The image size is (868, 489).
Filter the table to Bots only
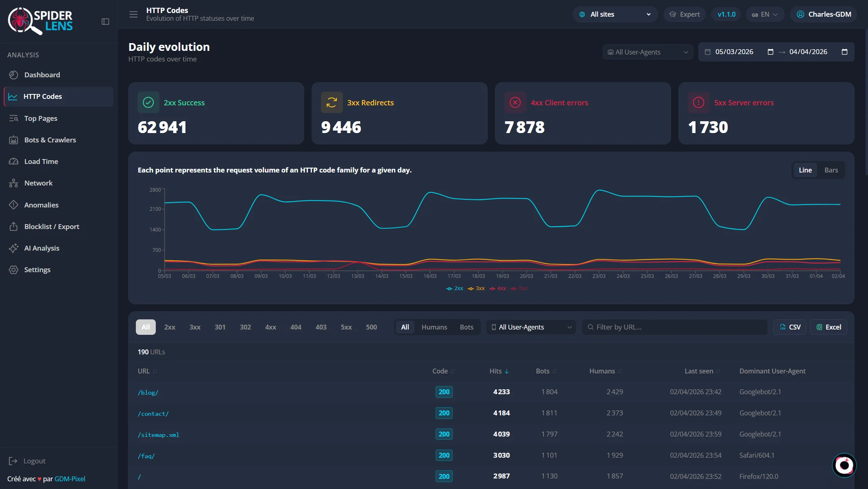pyautogui.click(x=466, y=327)
